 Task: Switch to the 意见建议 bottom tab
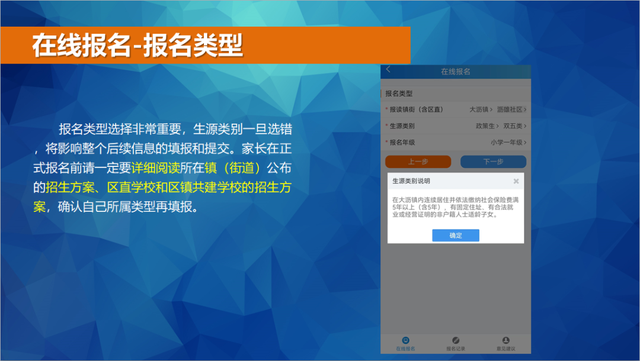(506, 344)
